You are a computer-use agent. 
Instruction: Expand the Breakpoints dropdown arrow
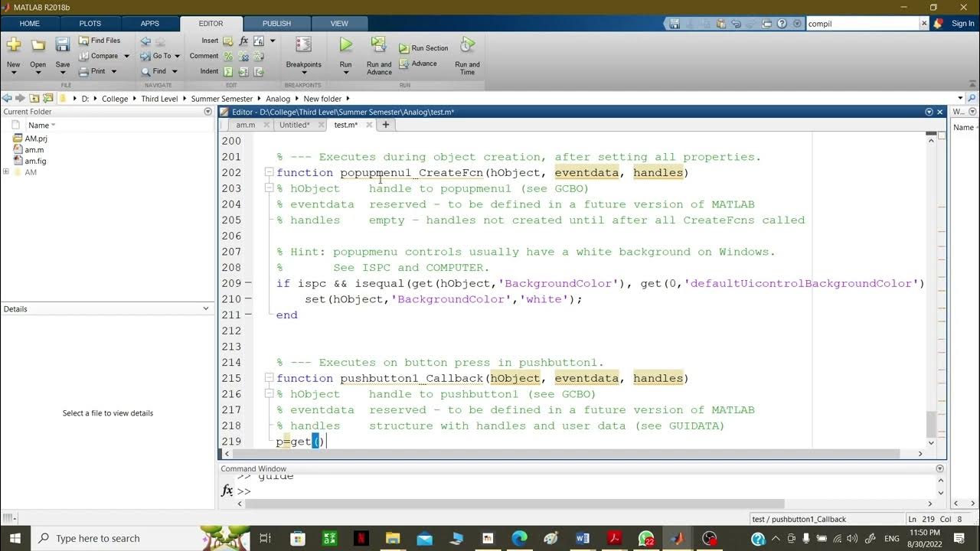pyautogui.click(x=303, y=73)
